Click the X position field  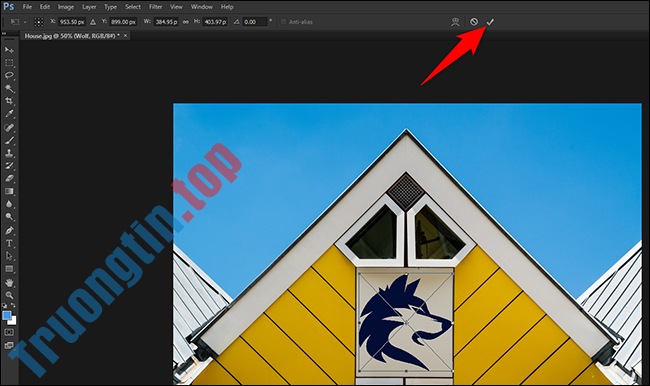(x=71, y=22)
